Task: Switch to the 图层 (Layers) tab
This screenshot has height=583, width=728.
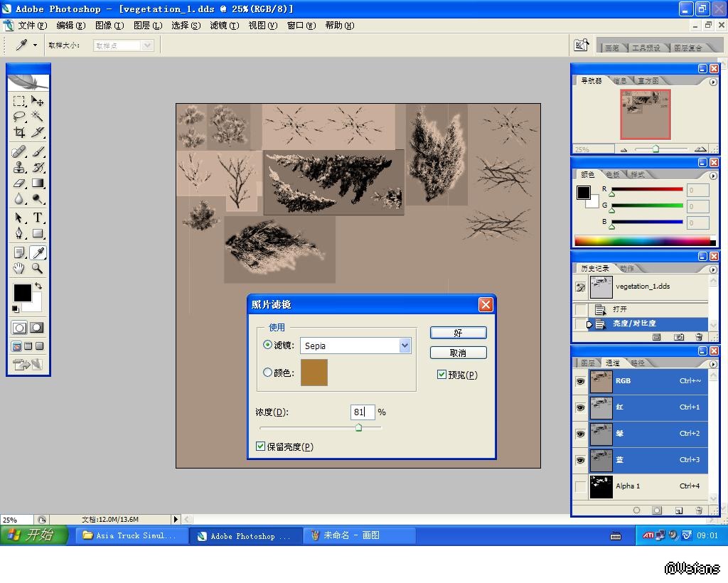Action: 588,363
